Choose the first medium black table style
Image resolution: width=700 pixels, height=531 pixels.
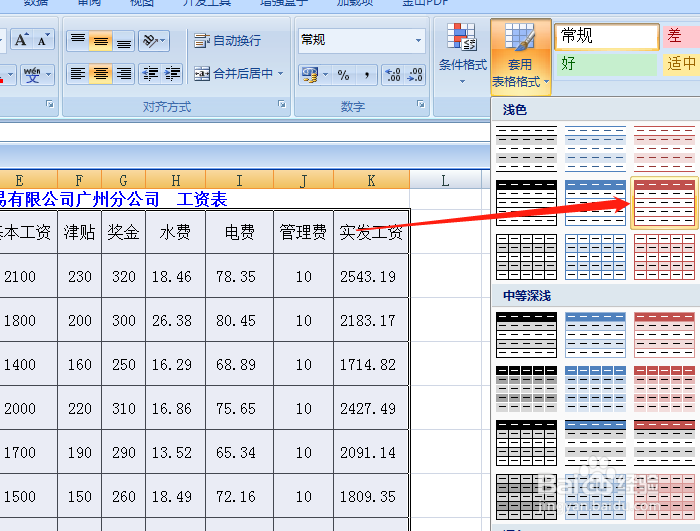click(x=526, y=335)
